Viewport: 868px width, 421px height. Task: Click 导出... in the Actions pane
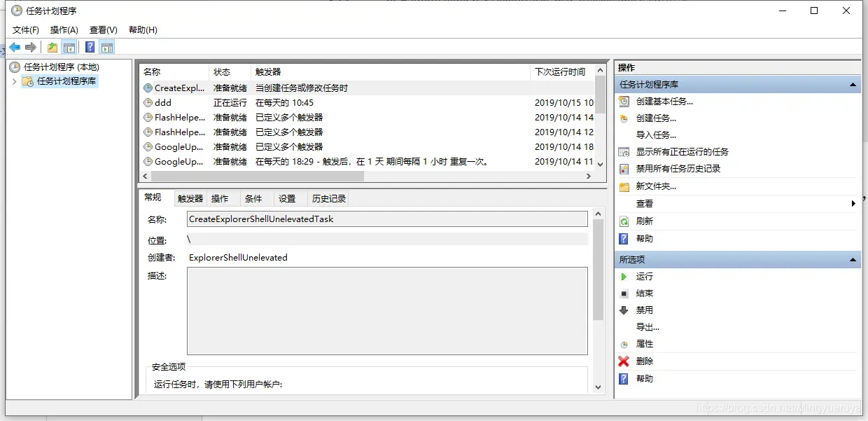(647, 327)
